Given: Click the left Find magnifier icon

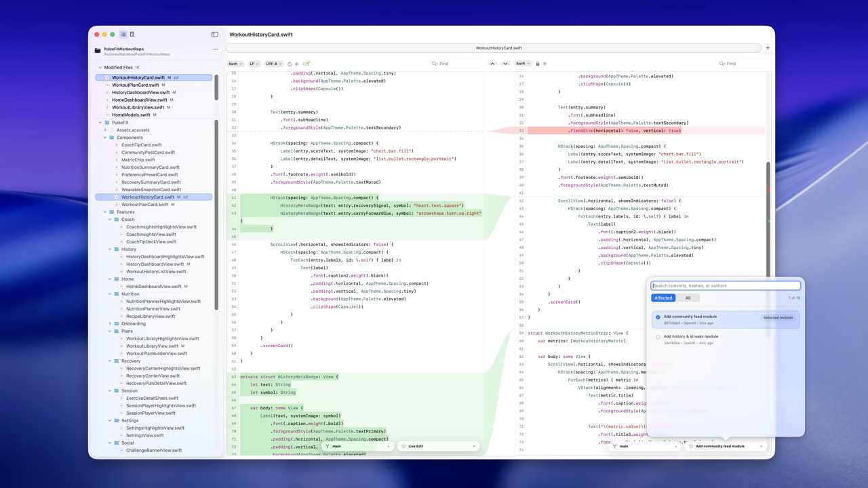Looking at the screenshot, I should point(435,64).
